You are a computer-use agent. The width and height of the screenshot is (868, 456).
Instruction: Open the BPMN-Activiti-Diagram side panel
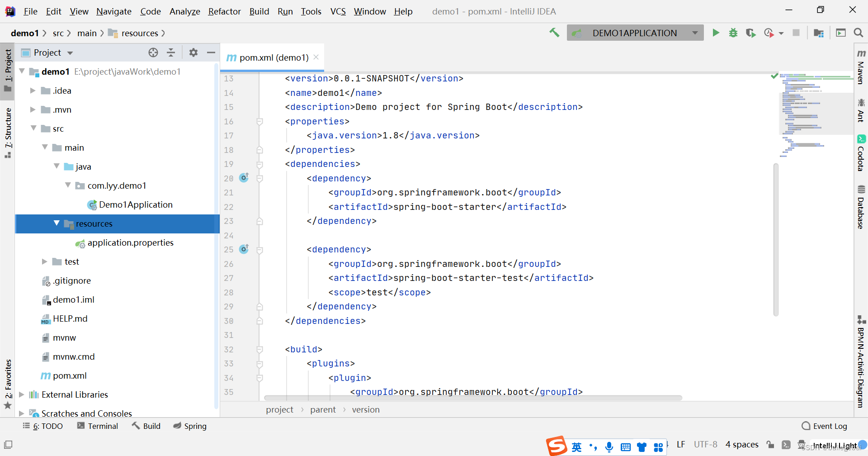pos(861,361)
